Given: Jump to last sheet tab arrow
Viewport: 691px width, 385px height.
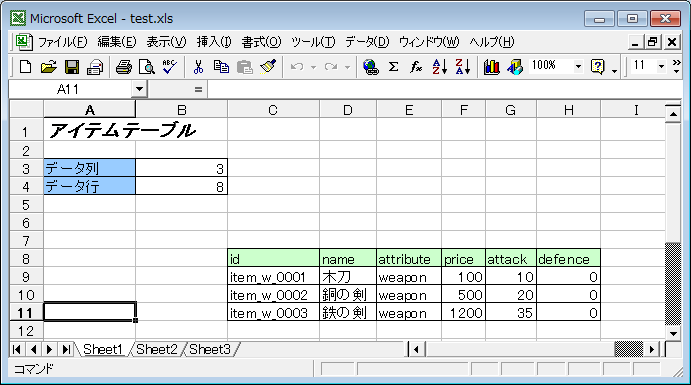Looking at the screenshot, I should point(66,349).
